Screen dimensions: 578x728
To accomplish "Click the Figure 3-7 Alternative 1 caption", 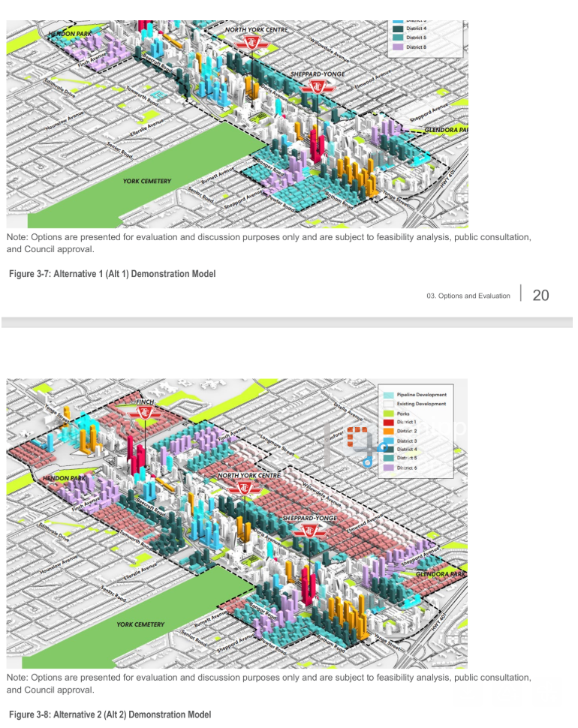I will click(113, 274).
